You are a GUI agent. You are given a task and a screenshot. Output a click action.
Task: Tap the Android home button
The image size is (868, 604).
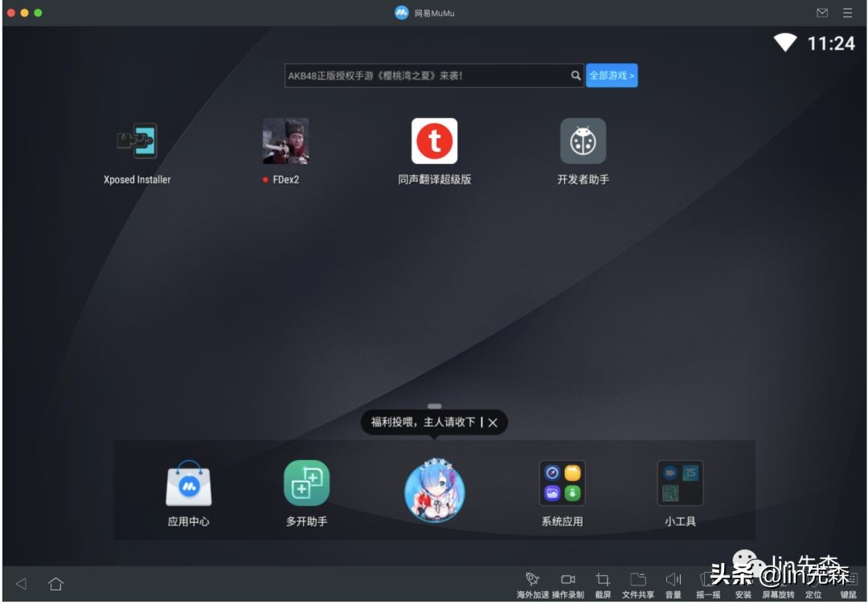tap(56, 584)
